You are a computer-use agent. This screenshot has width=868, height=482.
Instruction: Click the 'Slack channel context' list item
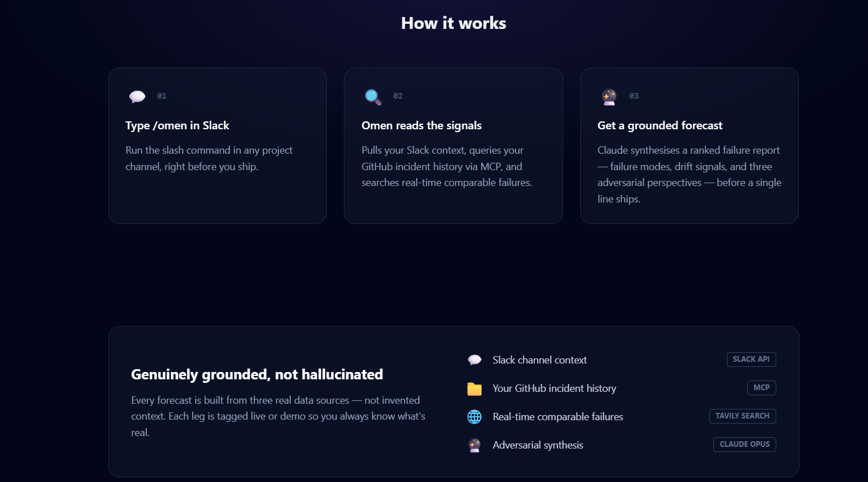622,360
